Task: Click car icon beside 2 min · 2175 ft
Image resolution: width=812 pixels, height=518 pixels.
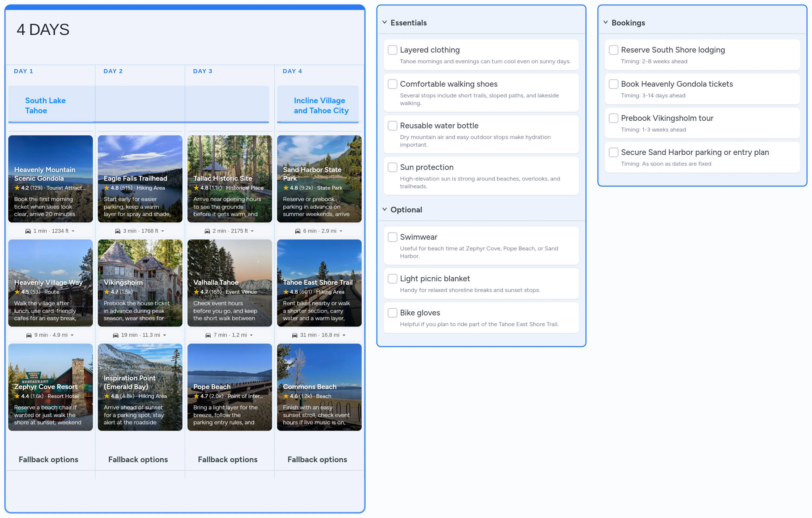Action: point(207,231)
